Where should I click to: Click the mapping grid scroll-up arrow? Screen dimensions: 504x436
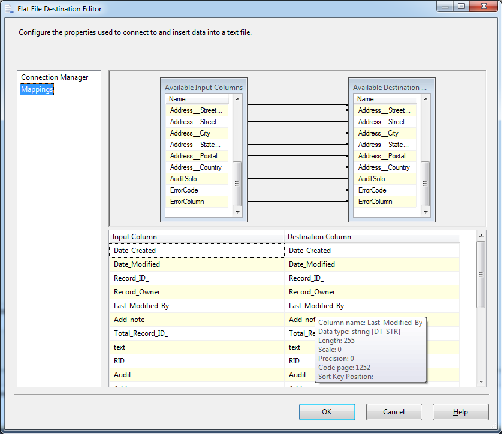pyautogui.click(x=482, y=236)
